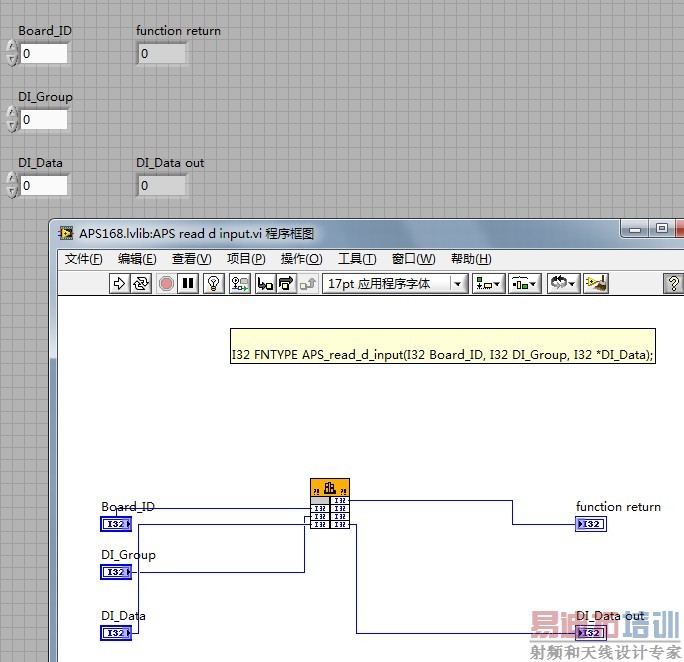Open the Align Objects dropdown
The image size is (684, 662).
[488, 283]
